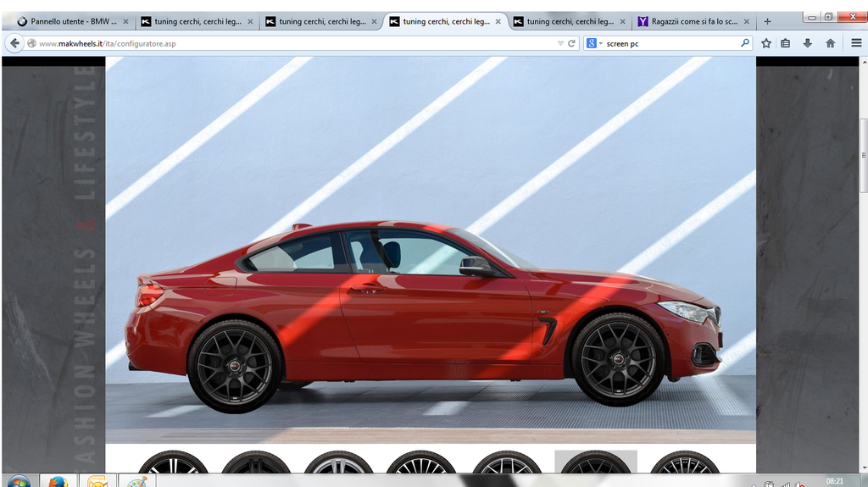Bookmark this page with the star icon

[x=766, y=43]
